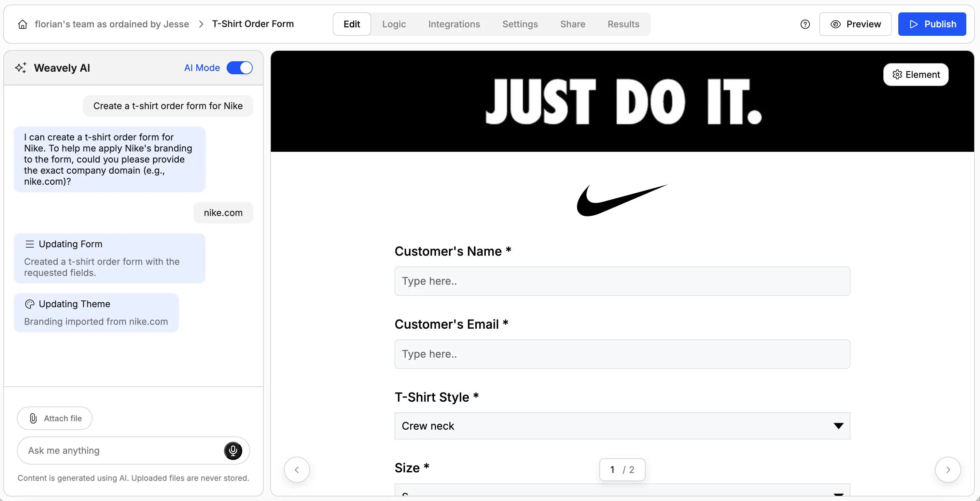Image resolution: width=980 pixels, height=501 pixels.
Task: Click the Weavely AI sparkles icon
Action: (21, 67)
